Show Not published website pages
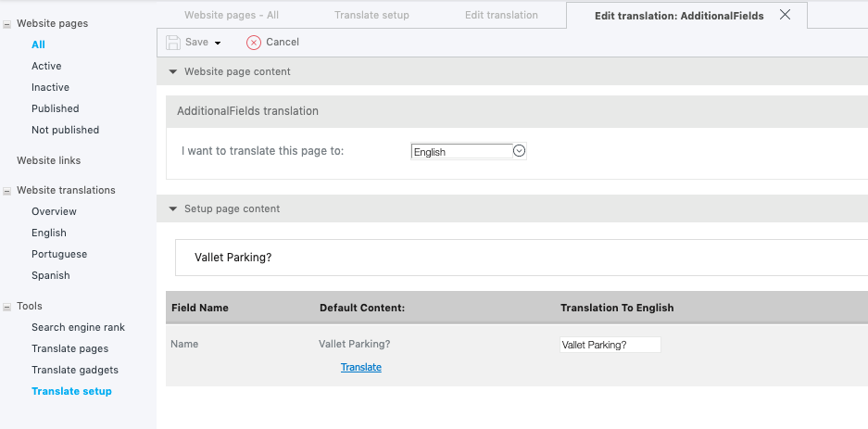This screenshot has height=429, width=868. coord(66,130)
